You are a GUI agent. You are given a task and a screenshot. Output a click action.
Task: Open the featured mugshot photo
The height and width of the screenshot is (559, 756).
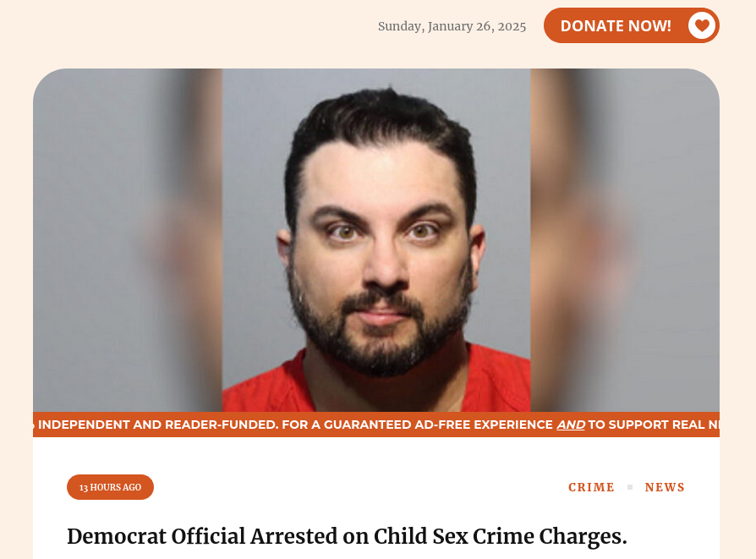[376, 239]
